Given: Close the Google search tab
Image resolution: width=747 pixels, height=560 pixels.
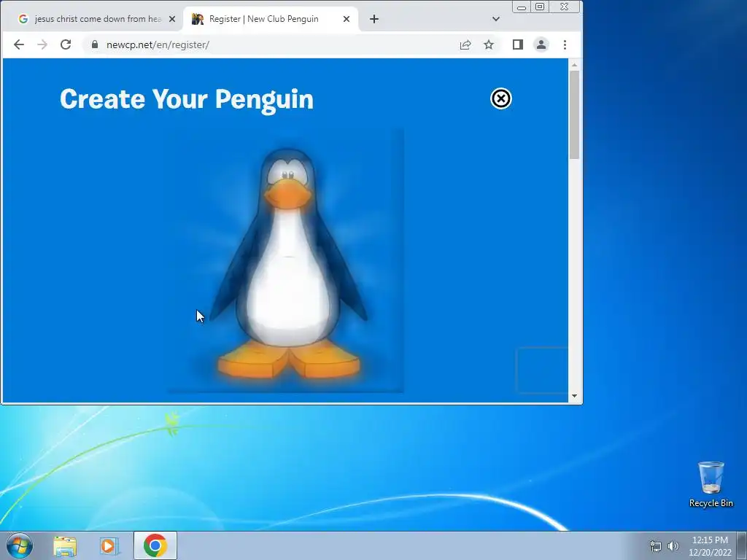Looking at the screenshot, I should point(172,19).
